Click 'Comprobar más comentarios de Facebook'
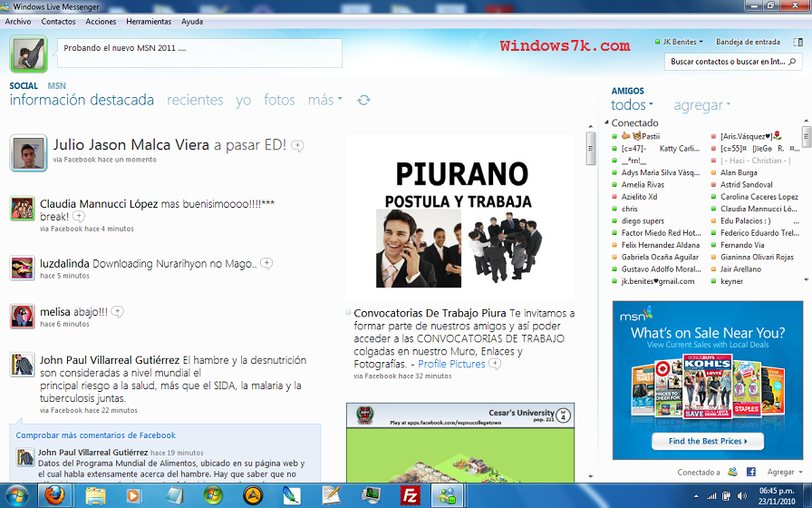This screenshot has height=508, width=812. [x=96, y=435]
